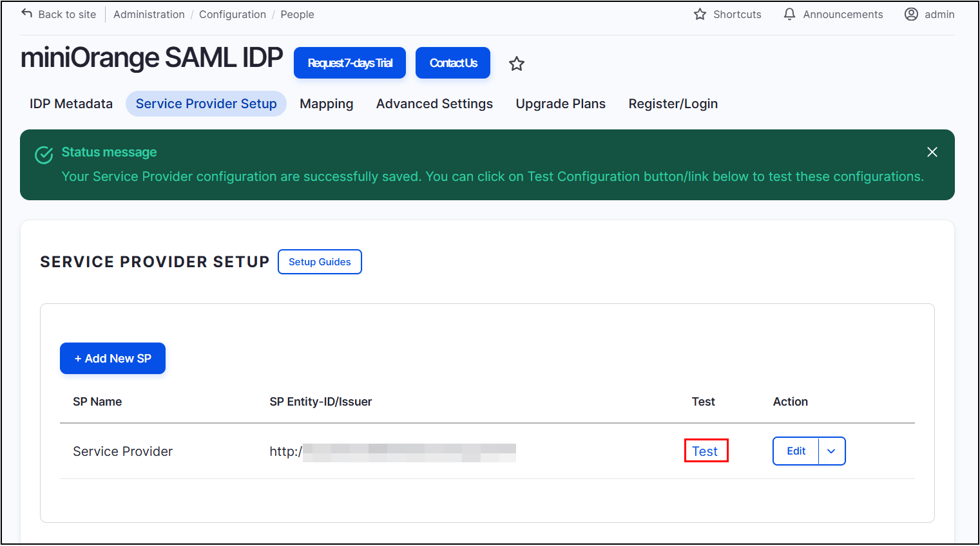980x546 pixels.
Task: Star this page using the bookmark icon
Action: coord(516,64)
